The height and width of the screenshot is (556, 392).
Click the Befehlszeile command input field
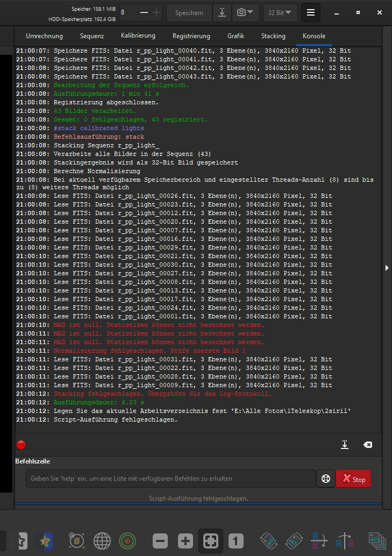[170, 479]
